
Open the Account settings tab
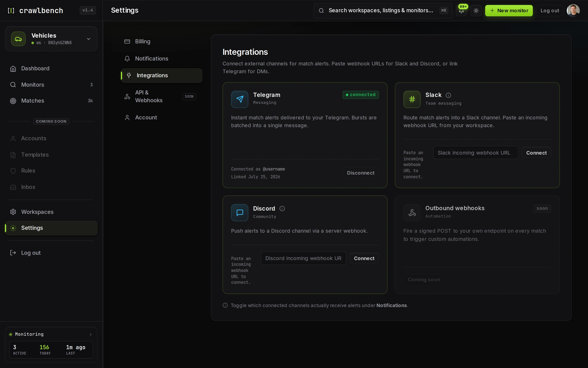161,117
